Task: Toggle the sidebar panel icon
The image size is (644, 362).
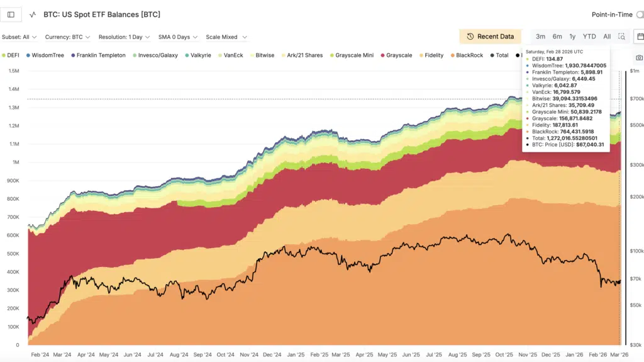Action: 11,14
